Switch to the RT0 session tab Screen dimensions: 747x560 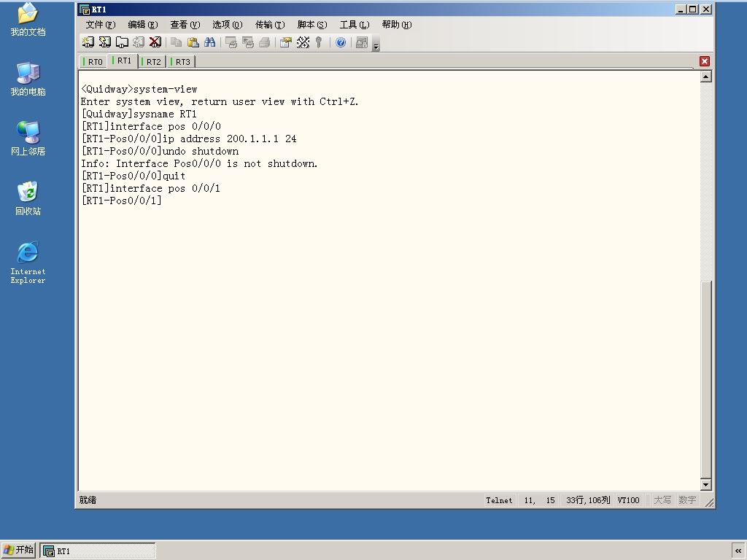(93, 62)
